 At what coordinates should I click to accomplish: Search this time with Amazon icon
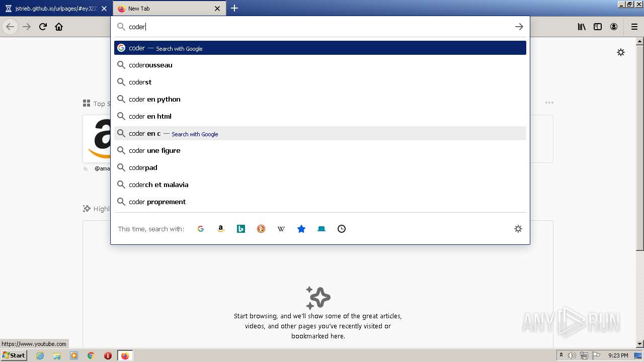(x=221, y=229)
